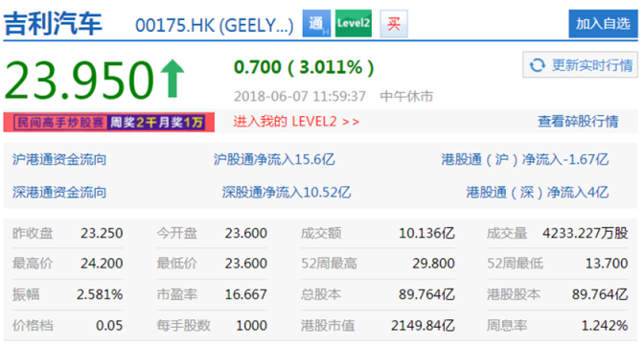Click 成交量 value 4233.227万股
Image resolution: width=644 pixels, height=347 pixels.
tap(585, 233)
